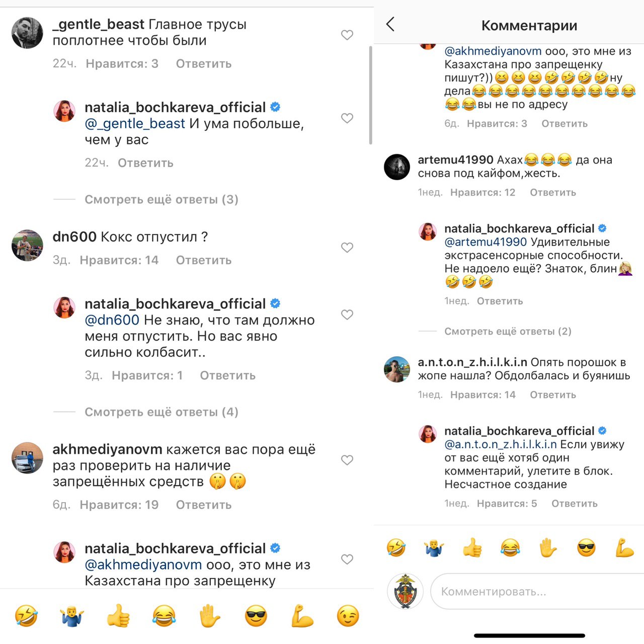Open dn600 profile picture

coord(27,246)
